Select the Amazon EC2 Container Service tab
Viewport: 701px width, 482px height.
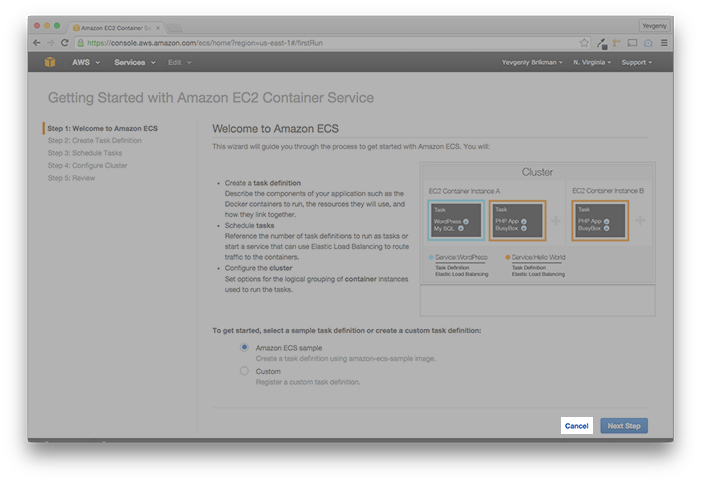(x=115, y=28)
